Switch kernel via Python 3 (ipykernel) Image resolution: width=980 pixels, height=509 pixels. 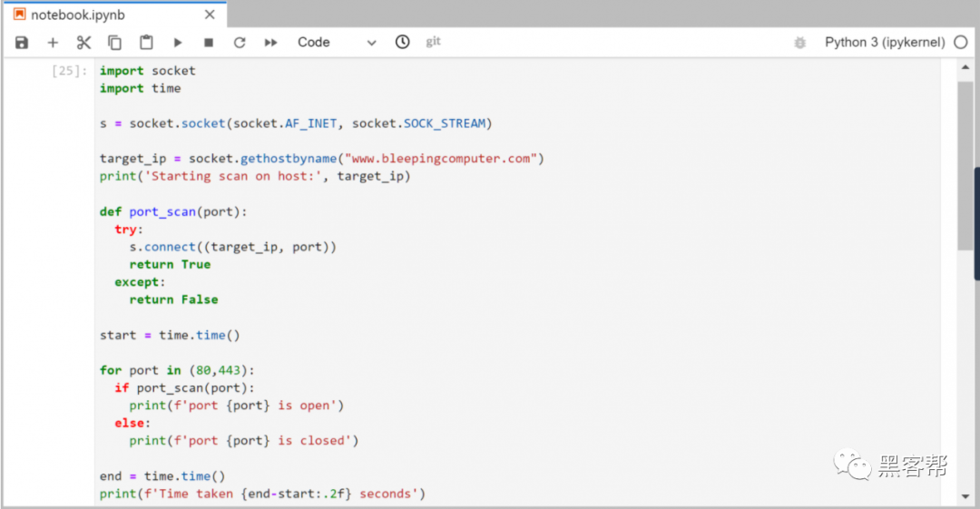click(x=884, y=43)
